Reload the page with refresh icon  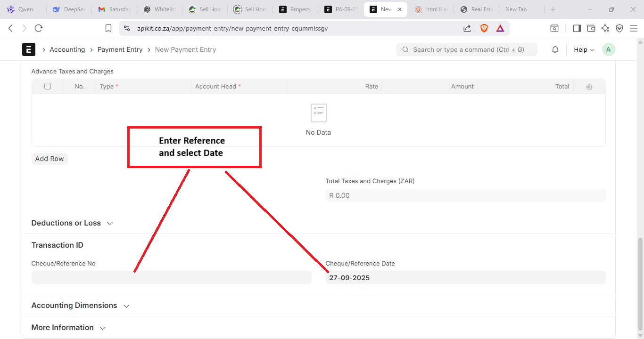[x=39, y=28]
